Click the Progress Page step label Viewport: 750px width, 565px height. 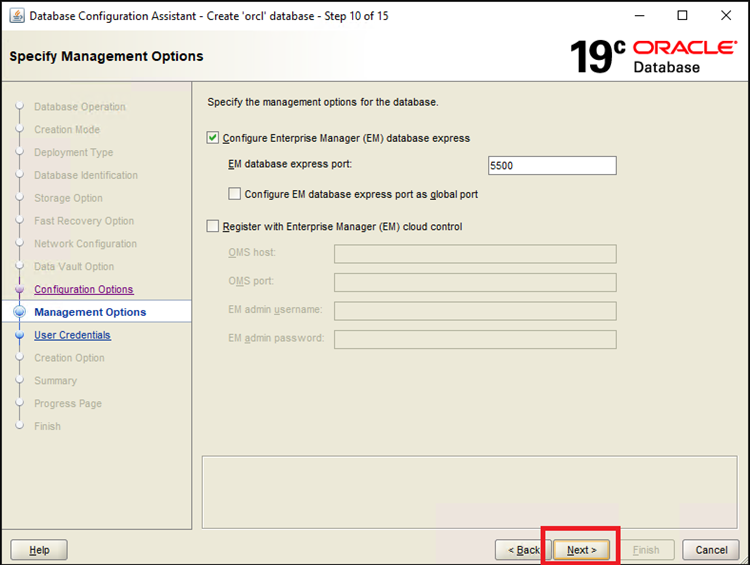68,403
